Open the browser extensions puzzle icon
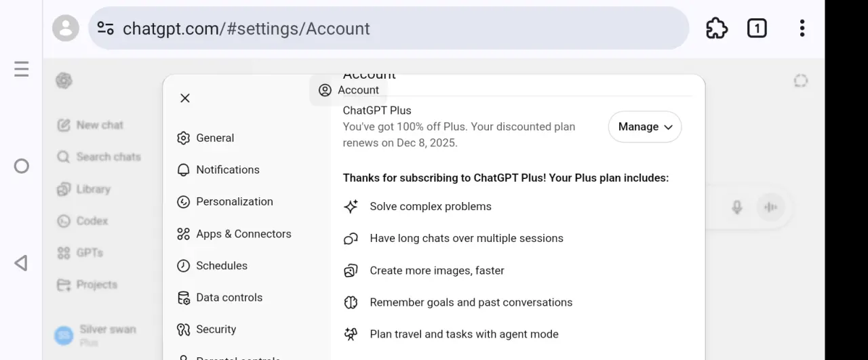868x360 pixels. tap(717, 28)
